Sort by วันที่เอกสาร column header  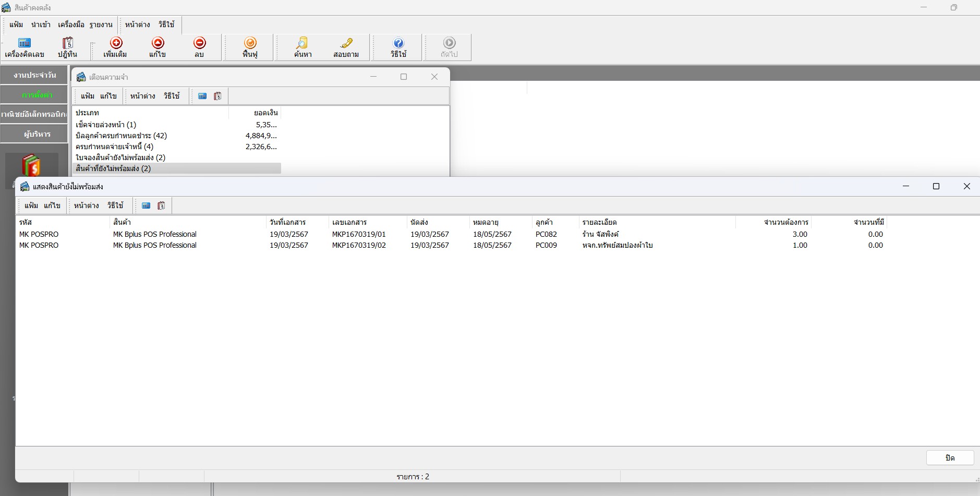pos(298,222)
